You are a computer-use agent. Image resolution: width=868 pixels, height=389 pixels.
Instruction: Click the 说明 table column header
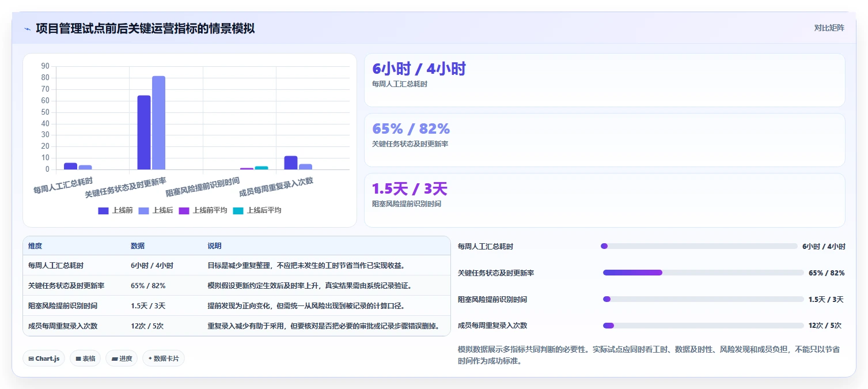tap(215, 246)
